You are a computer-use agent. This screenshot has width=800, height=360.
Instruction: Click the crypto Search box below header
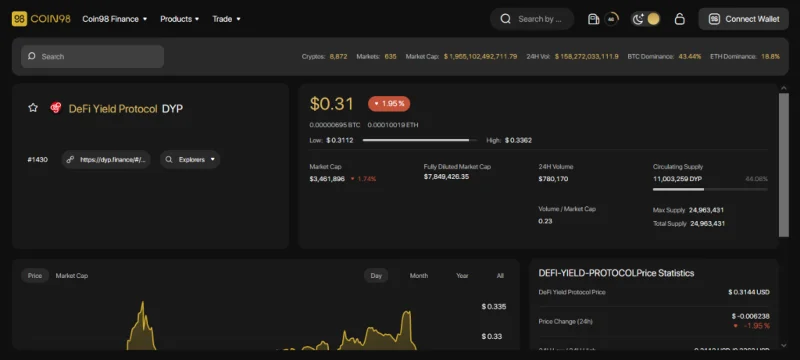point(92,57)
